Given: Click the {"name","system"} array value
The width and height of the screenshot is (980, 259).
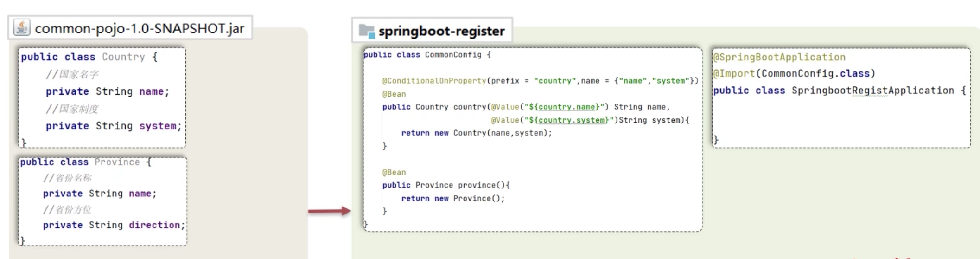Looking at the screenshot, I should pyautogui.click(x=654, y=81).
